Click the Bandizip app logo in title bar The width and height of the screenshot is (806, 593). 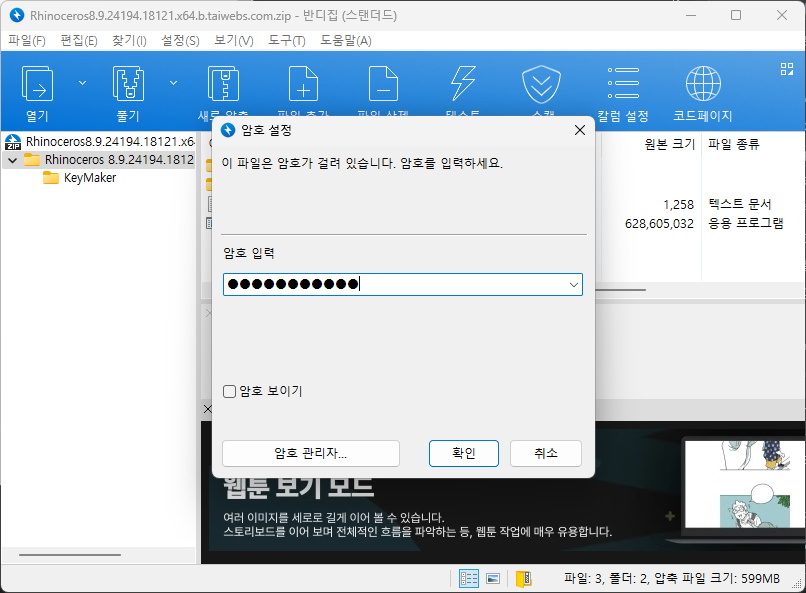pyautogui.click(x=17, y=15)
